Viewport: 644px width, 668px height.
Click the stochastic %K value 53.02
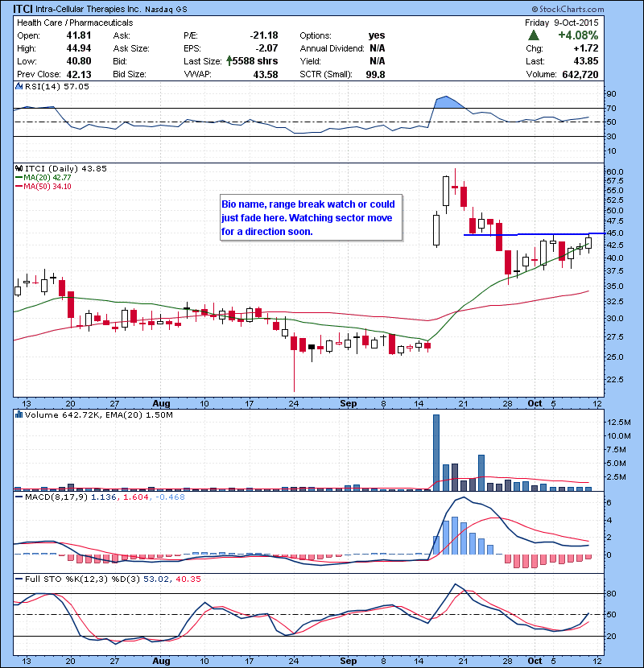click(x=156, y=579)
